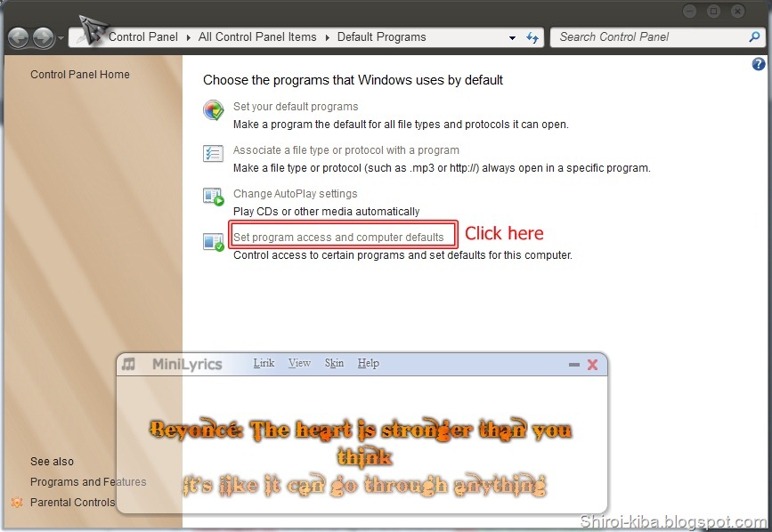Click the MiniLyrics music note icon
The width and height of the screenshot is (772, 532).
(x=128, y=364)
